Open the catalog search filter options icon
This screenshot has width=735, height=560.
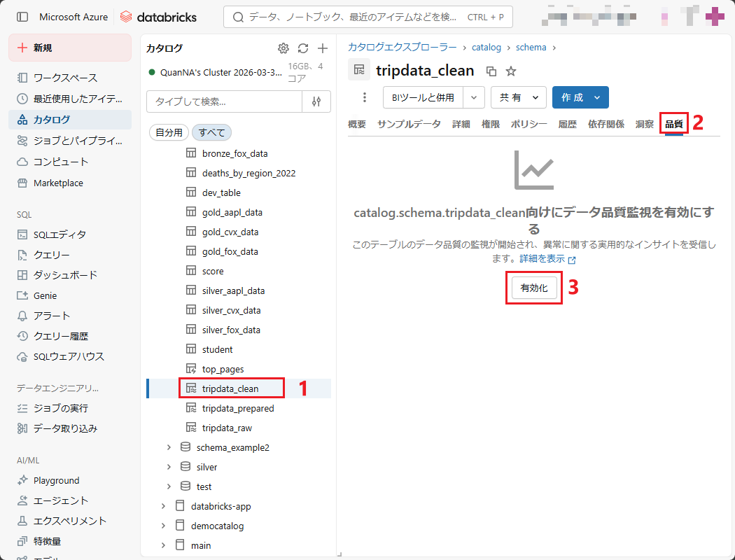tap(316, 101)
